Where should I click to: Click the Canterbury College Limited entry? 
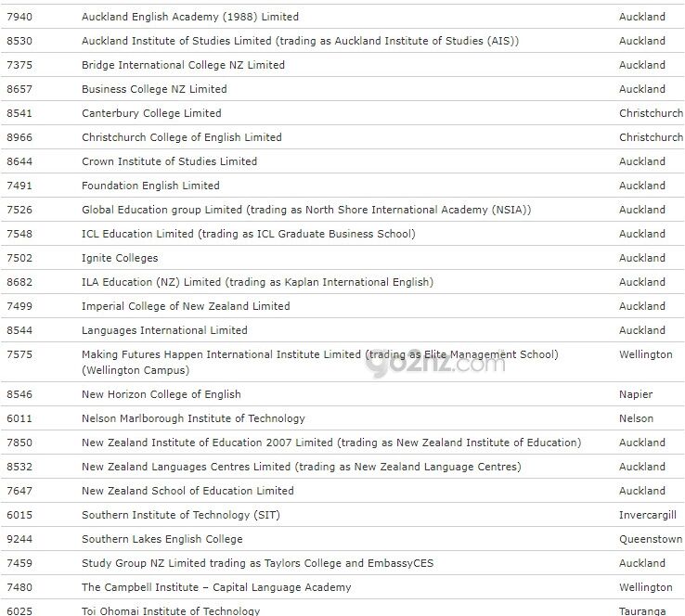pos(151,113)
